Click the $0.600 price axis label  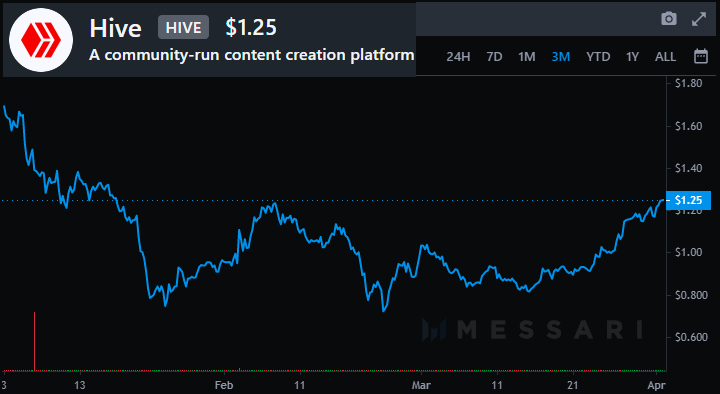691,338
